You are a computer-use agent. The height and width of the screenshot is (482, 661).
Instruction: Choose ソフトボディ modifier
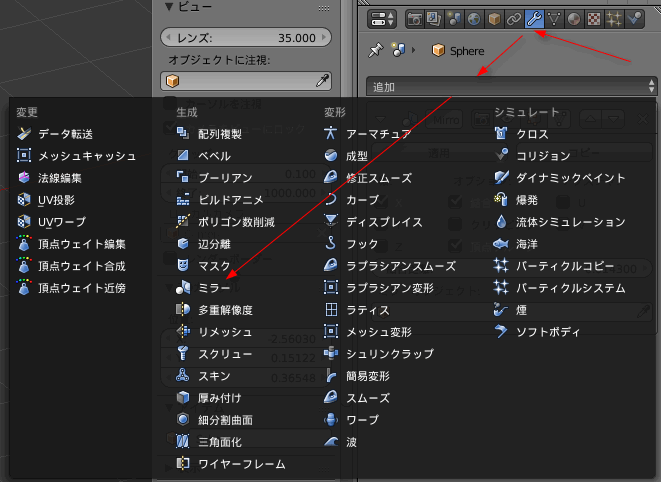(537, 332)
